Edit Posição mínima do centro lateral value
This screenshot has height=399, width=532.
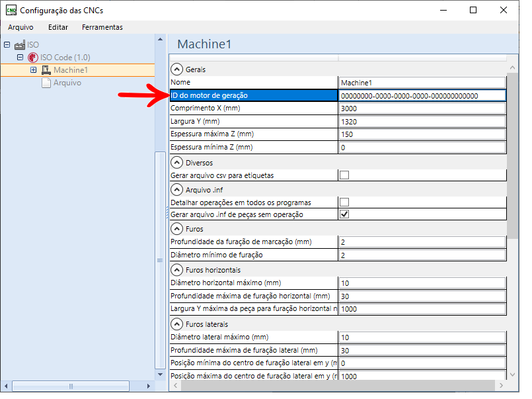[422, 363]
